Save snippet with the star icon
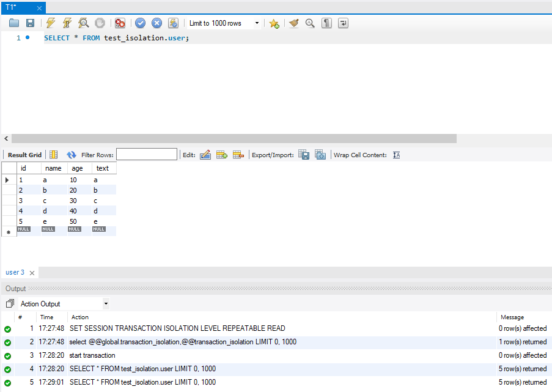Viewport: 552px width, 392px height. tap(274, 23)
